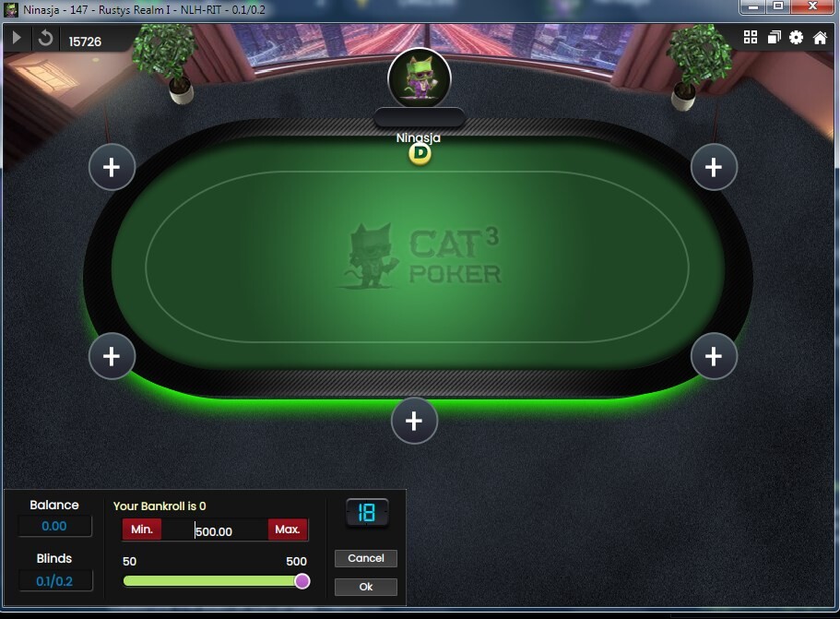
Task: Open the table grid layout icon
Action: point(750,37)
